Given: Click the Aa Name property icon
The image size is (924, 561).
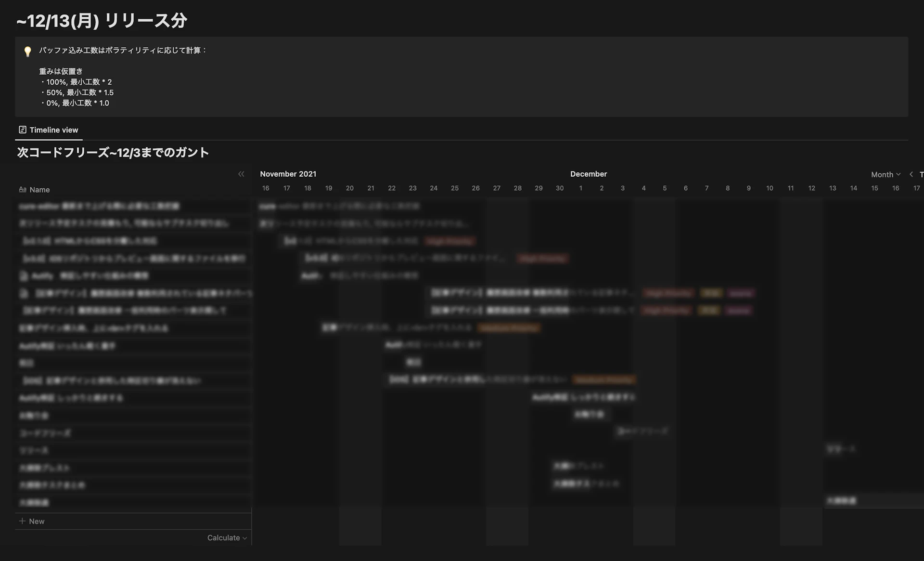Looking at the screenshot, I should [x=22, y=189].
